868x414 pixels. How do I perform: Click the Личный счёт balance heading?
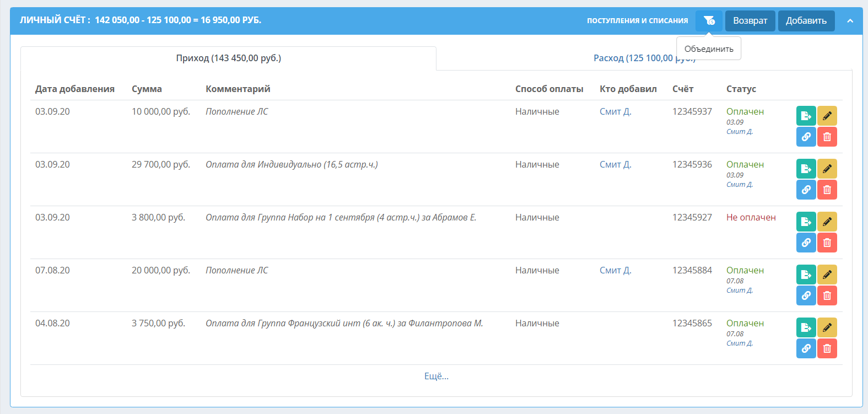141,20
